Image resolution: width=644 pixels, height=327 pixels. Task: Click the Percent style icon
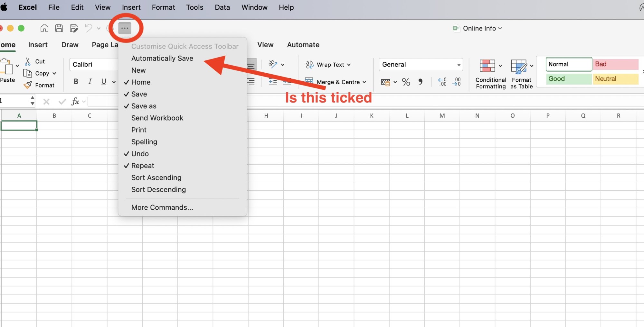point(406,82)
